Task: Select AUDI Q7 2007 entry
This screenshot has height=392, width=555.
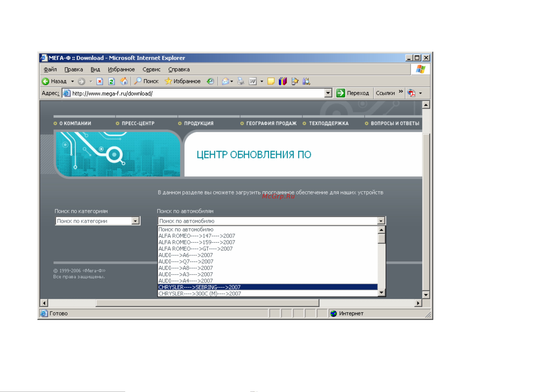Action: [268, 261]
